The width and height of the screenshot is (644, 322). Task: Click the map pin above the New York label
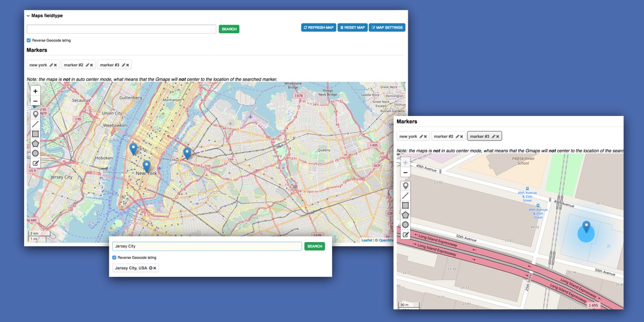(x=147, y=166)
